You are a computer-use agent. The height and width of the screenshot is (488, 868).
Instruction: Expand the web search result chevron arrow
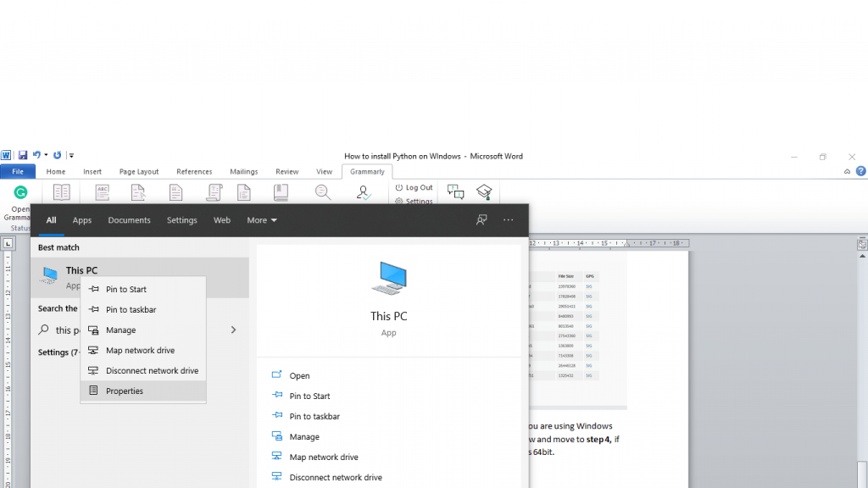coord(234,330)
